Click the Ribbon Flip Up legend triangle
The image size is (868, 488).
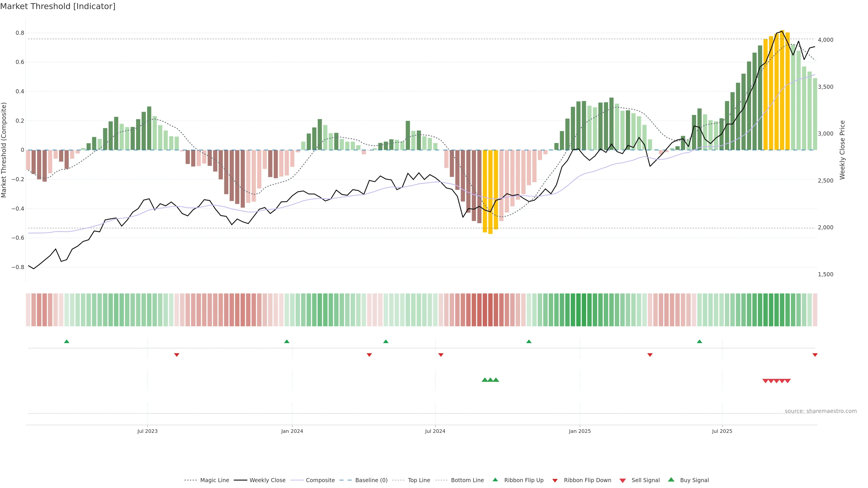point(495,480)
